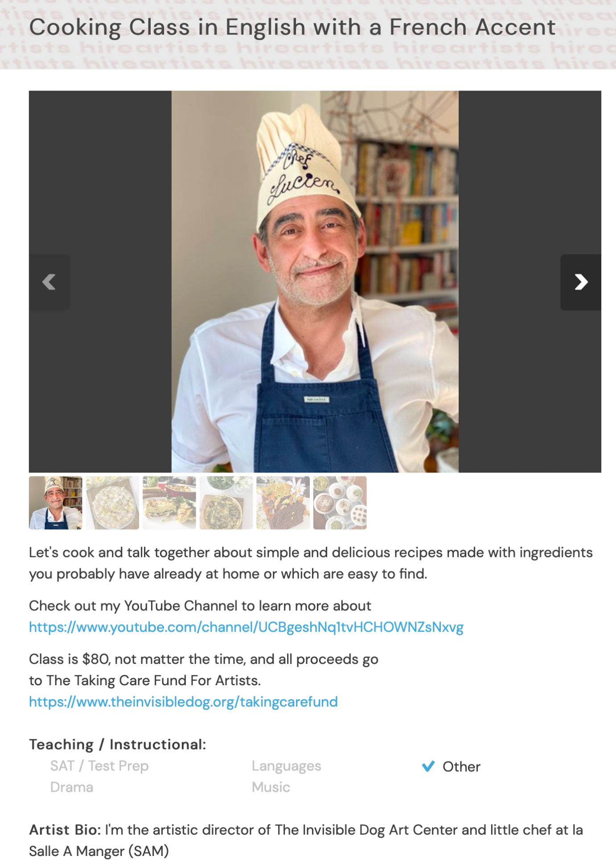Screen dimensions: 616x860
Task: Click the Teaching / Instructional heading
Action: 118,745
